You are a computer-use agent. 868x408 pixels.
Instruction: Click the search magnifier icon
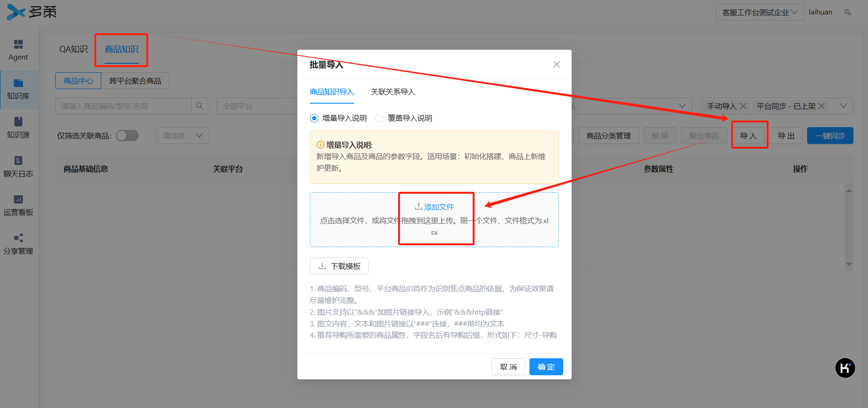pyautogui.click(x=199, y=106)
